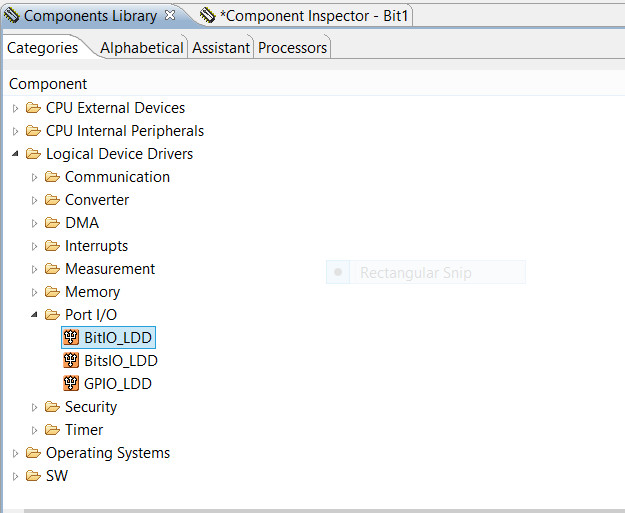Click the Port I/O folder icon
625x513 pixels.
(53, 315)
